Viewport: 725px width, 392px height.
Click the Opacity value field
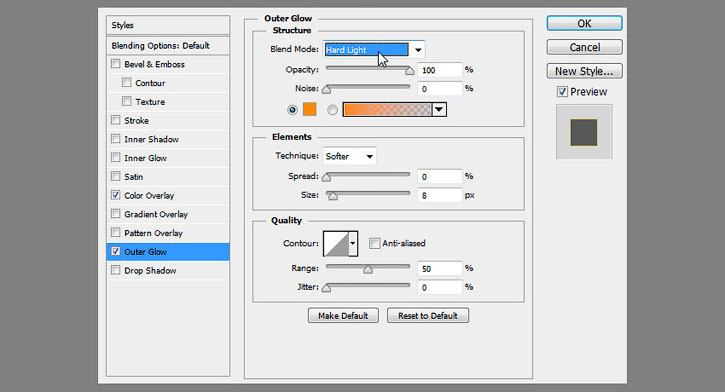coord(439,70)
